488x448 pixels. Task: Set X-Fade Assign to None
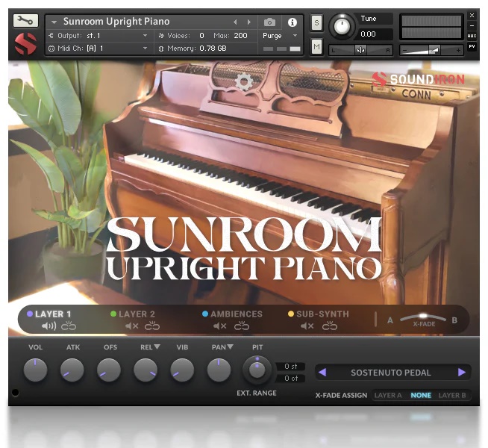tap(421, 395)
